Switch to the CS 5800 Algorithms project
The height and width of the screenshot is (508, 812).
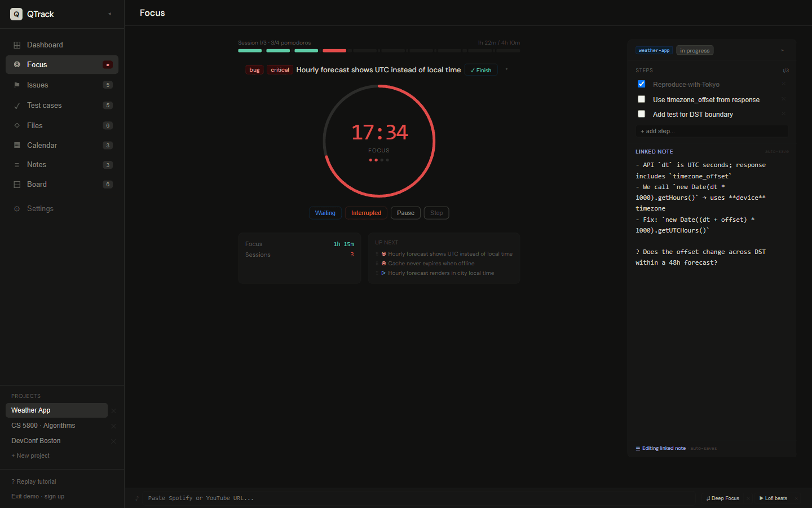click(56, 426)
